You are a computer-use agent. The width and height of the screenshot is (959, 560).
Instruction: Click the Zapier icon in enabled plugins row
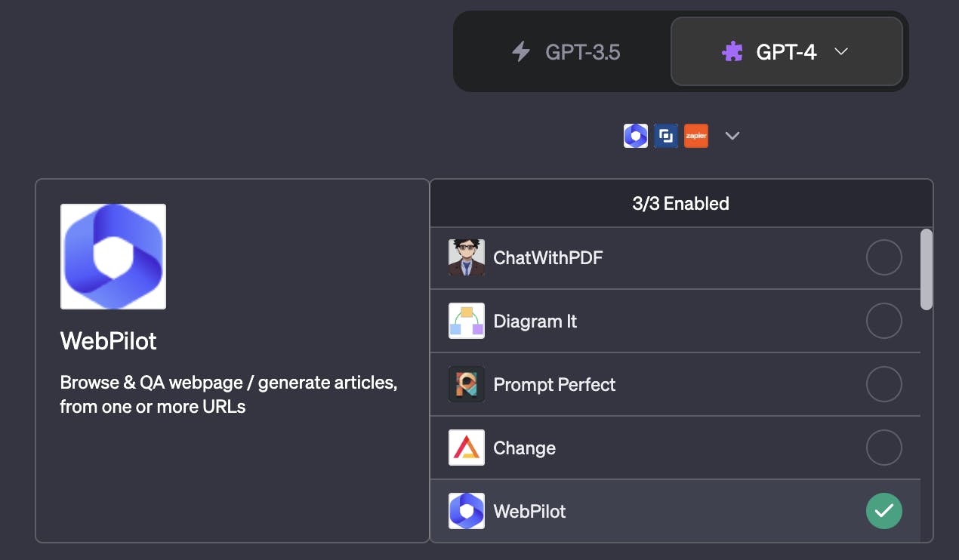(696, 136)
